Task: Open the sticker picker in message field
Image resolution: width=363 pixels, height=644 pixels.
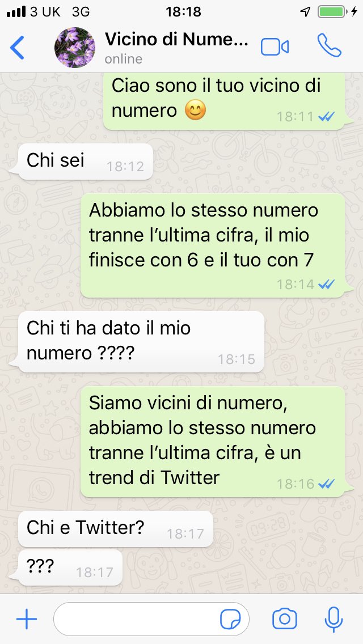Action: tap(230, 620)
